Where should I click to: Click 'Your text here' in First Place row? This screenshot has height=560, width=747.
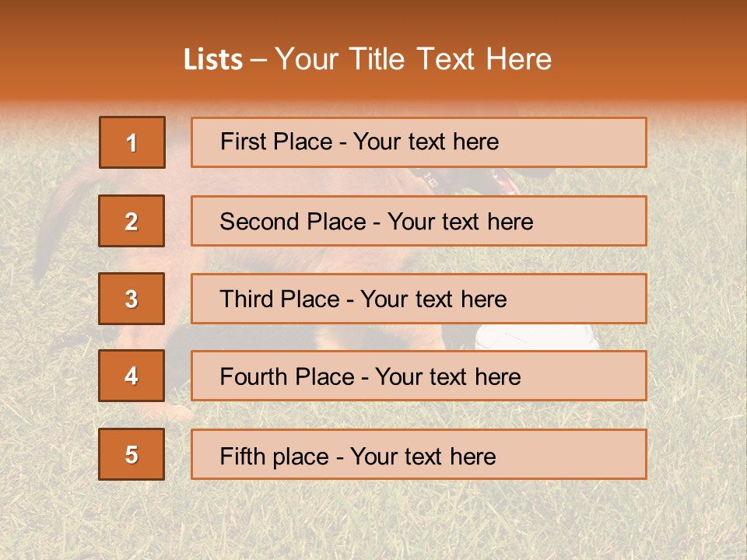(426, 142)
